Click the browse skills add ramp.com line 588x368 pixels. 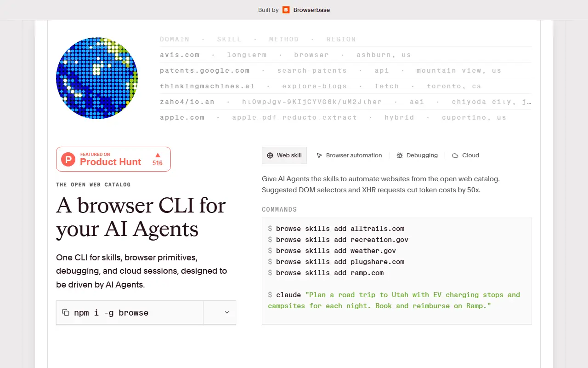[326, 273]
